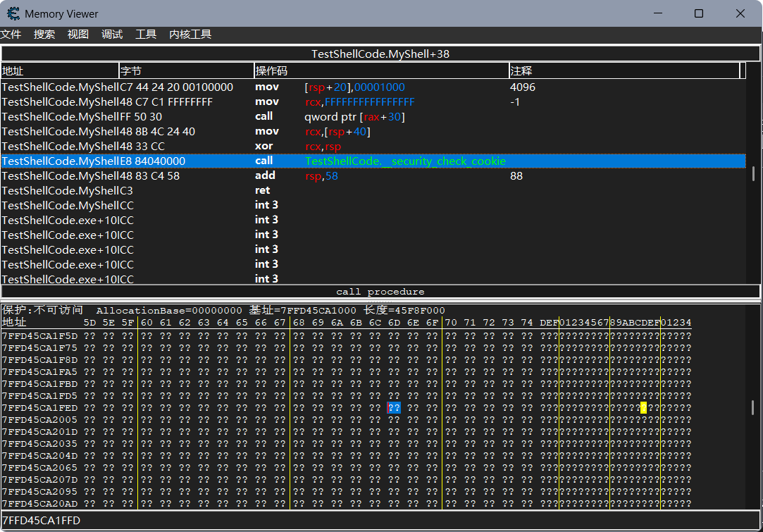Click the blue highlighted hex byte

pos(394,408)
